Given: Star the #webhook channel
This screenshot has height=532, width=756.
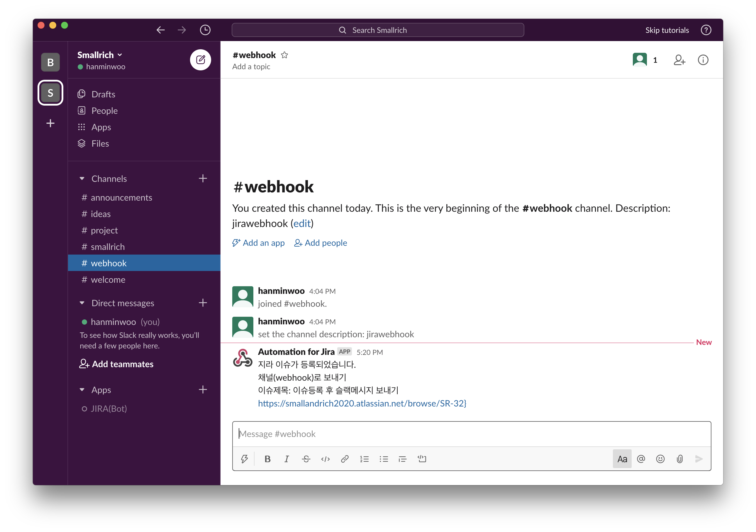Looking at the screenshot, I should click(x=284, y=55).
